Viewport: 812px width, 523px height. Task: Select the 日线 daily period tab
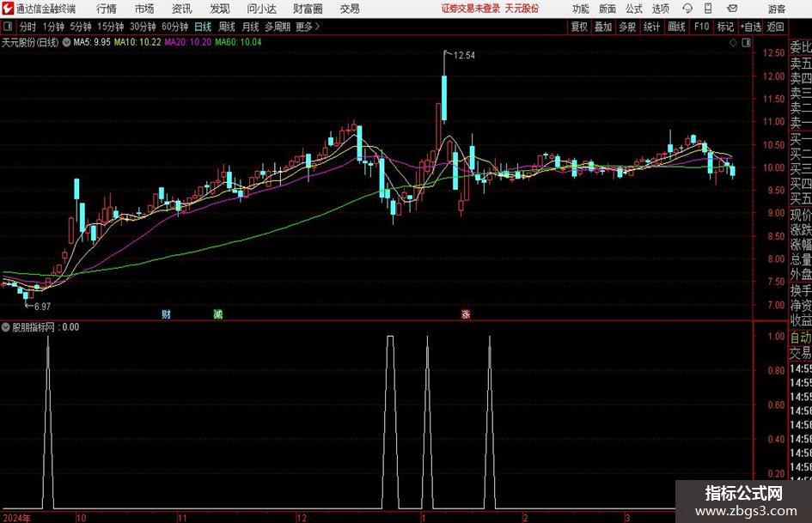click(203, 27)
